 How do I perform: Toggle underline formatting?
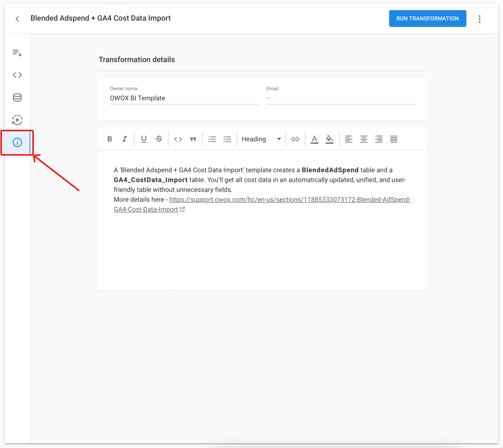(x=144, y=139)
